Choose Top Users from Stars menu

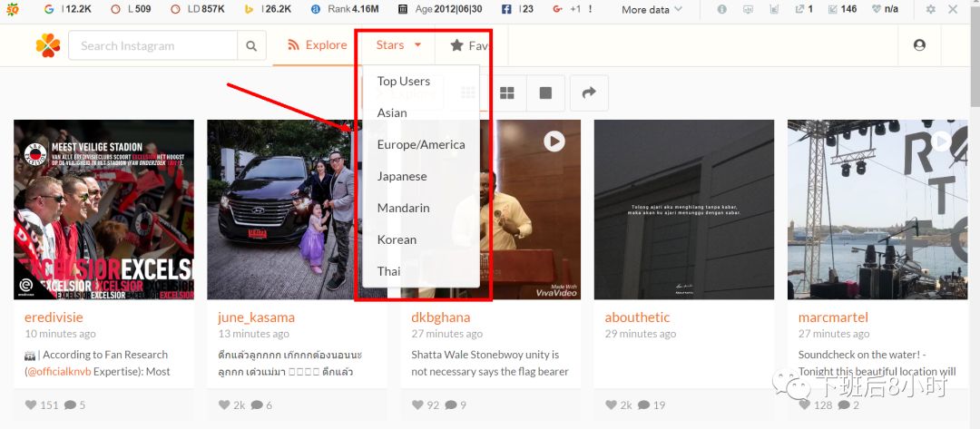(403, 82)
